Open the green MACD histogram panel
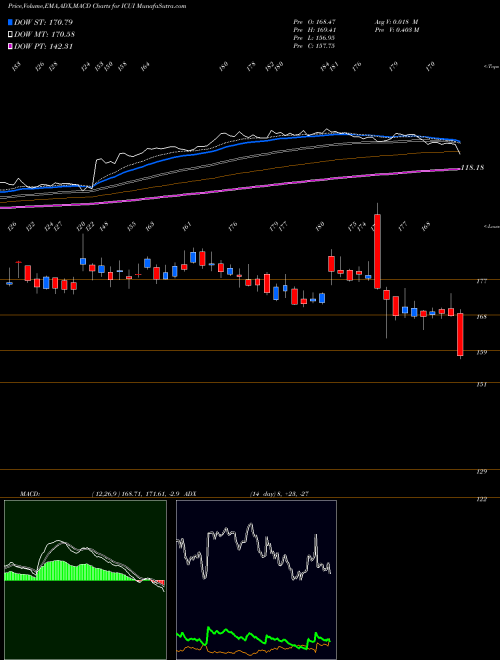Image resolution: width=500 pixels, height=660 pixels. (85, 580)
